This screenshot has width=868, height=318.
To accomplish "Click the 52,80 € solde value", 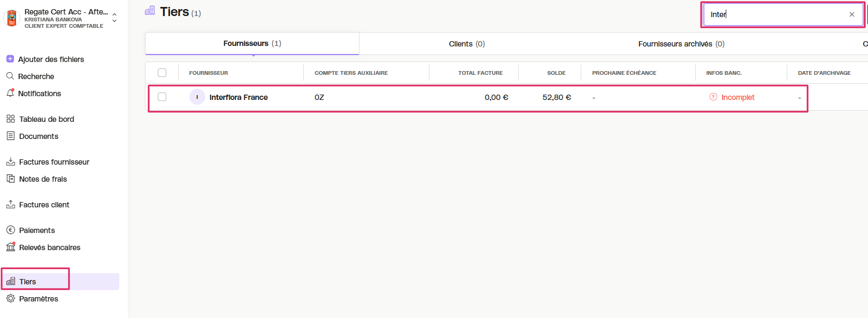I will pyautogui.click(x=557, y=97).
